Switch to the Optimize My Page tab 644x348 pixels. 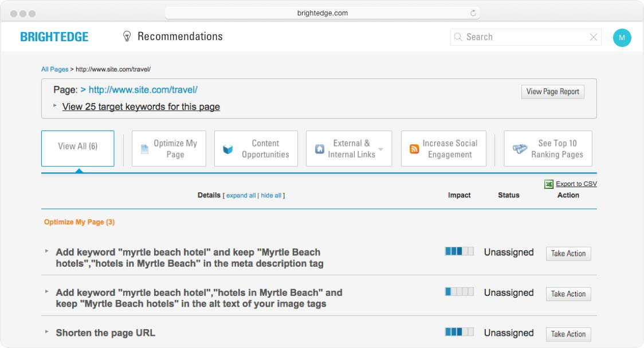click(x=169, y=149)
